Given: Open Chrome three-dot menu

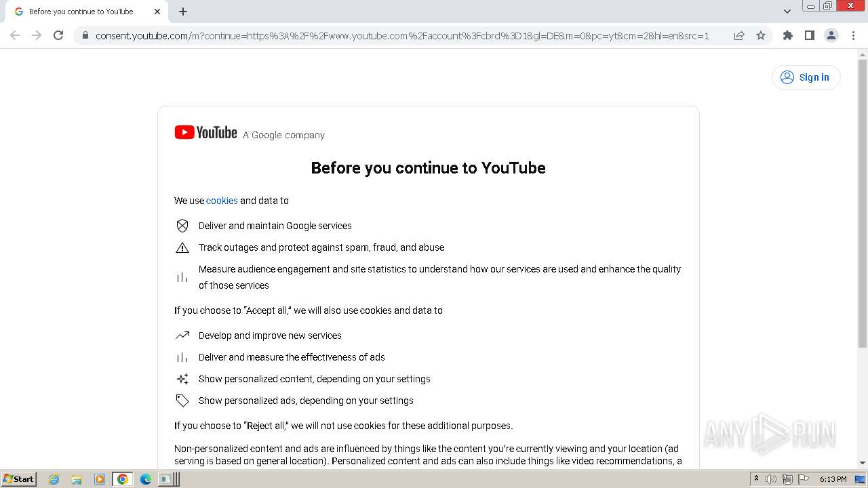Looking at the screenshot, I should point(853,35).
